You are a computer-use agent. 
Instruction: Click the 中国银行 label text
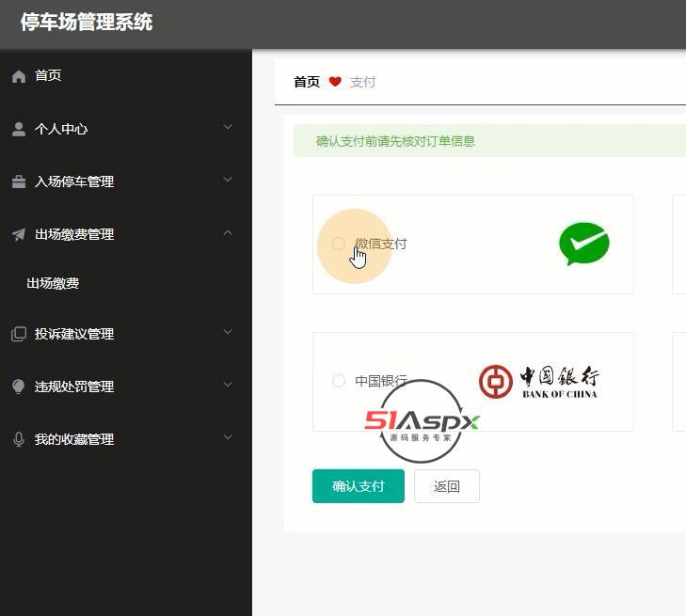pyautogui.click(x=381, y=381)
